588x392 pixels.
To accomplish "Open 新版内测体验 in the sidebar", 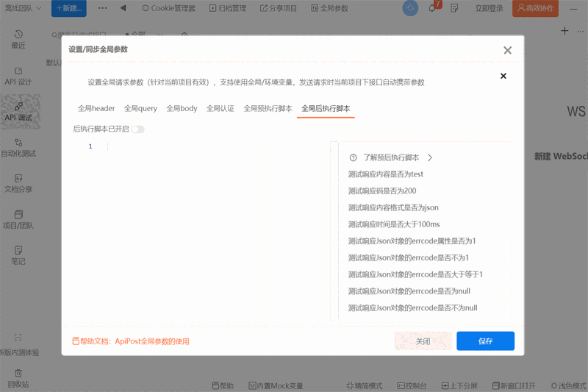I will click(x=18, y=344).
